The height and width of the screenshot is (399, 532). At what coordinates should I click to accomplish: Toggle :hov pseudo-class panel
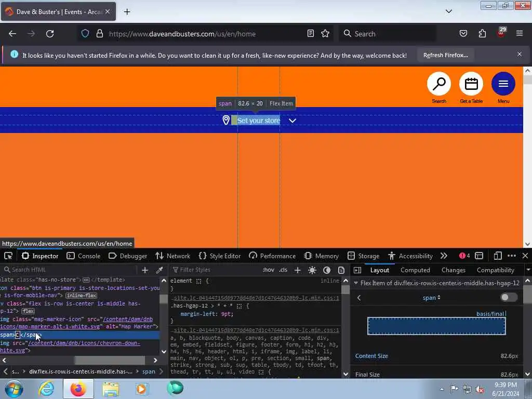269,270
